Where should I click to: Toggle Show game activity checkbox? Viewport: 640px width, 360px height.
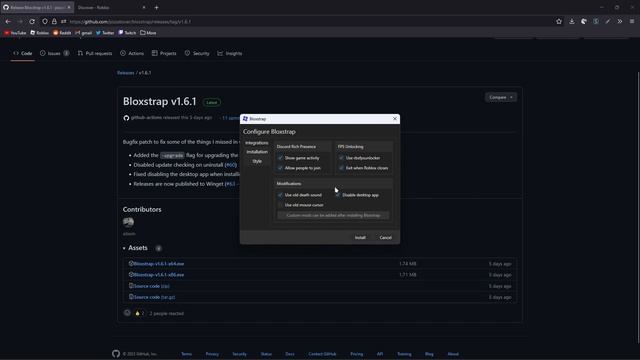pyautogui.click(x=280, y=158)
